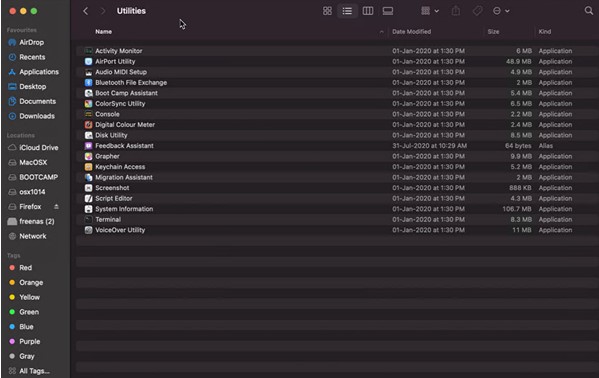Click the AirPort Utility icon
The height and width of the screenshot is (378, 599).
click(x=89, y=62)
